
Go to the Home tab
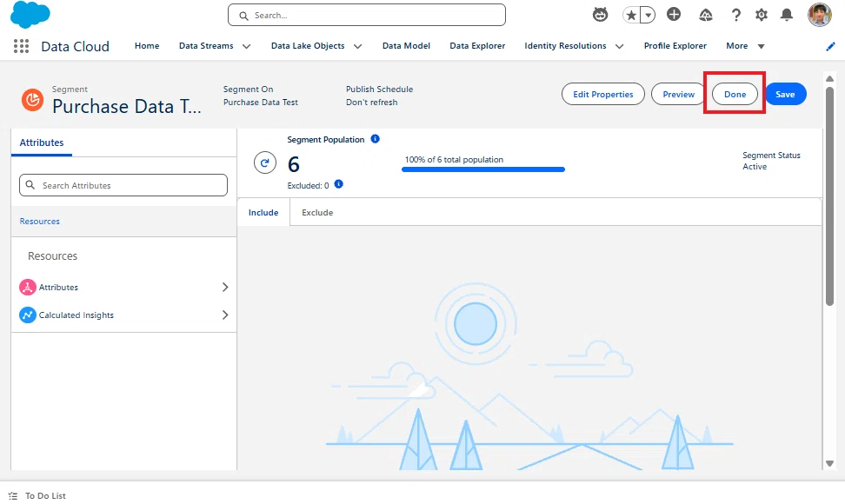tap(147, 46)
